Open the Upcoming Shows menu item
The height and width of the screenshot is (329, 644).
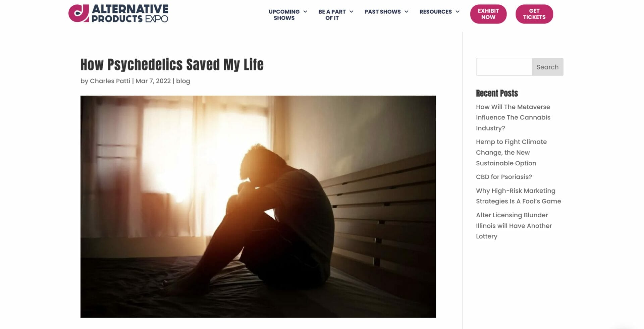284,15
